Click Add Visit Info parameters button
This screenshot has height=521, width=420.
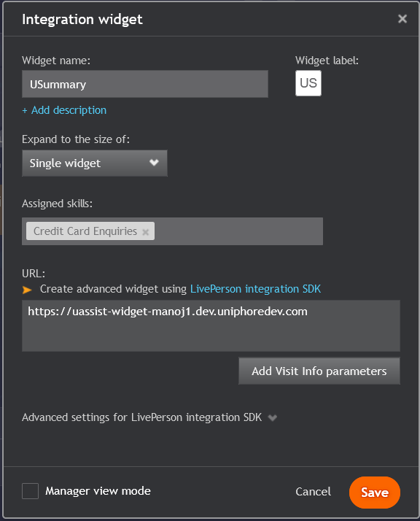[x=319, y=371]
